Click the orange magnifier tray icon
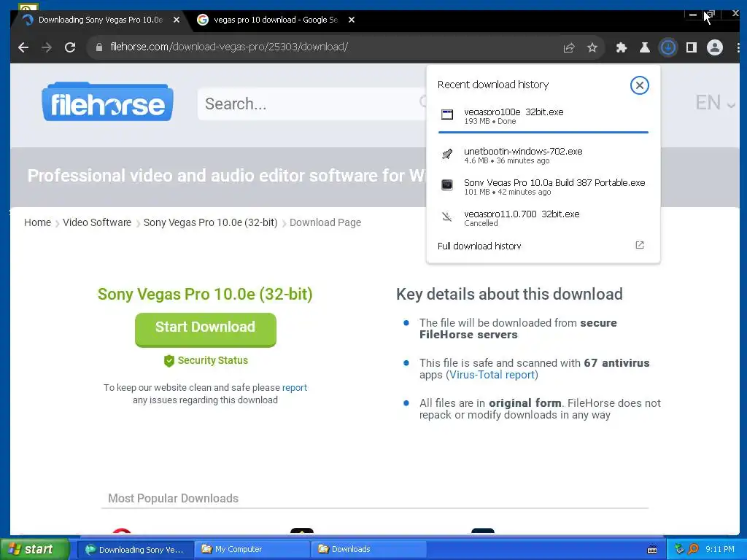747x560 pixels. [694, 550]
